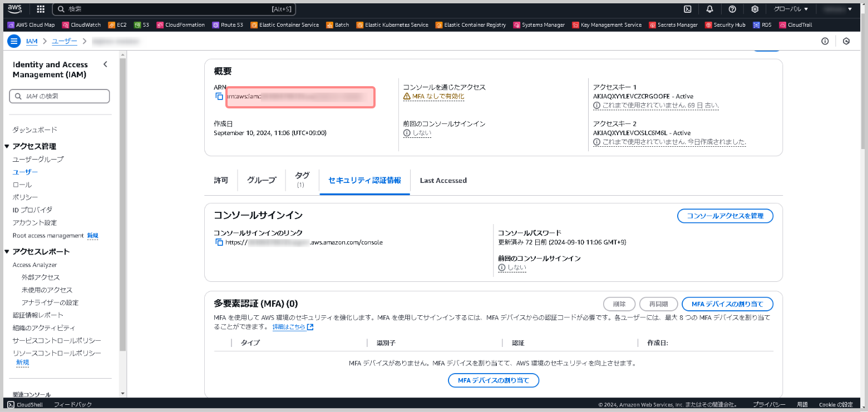
Task: Open Systems Manager shortcut
Action: pyautogui.click(x=539, y=24)
